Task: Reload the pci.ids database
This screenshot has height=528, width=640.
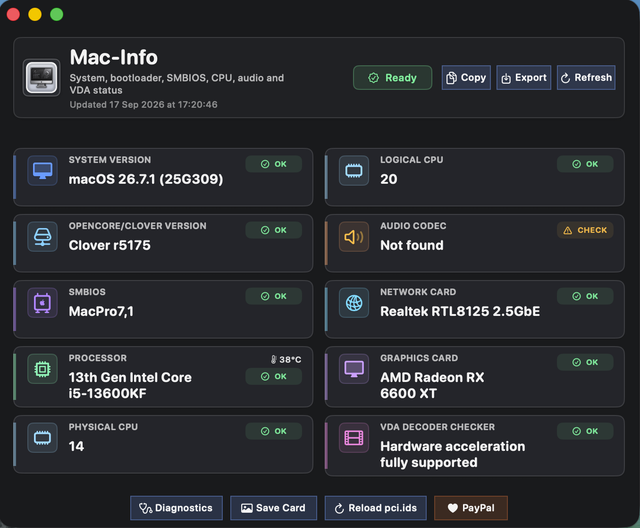Action: pyautogui.click(x=376, y=508)
